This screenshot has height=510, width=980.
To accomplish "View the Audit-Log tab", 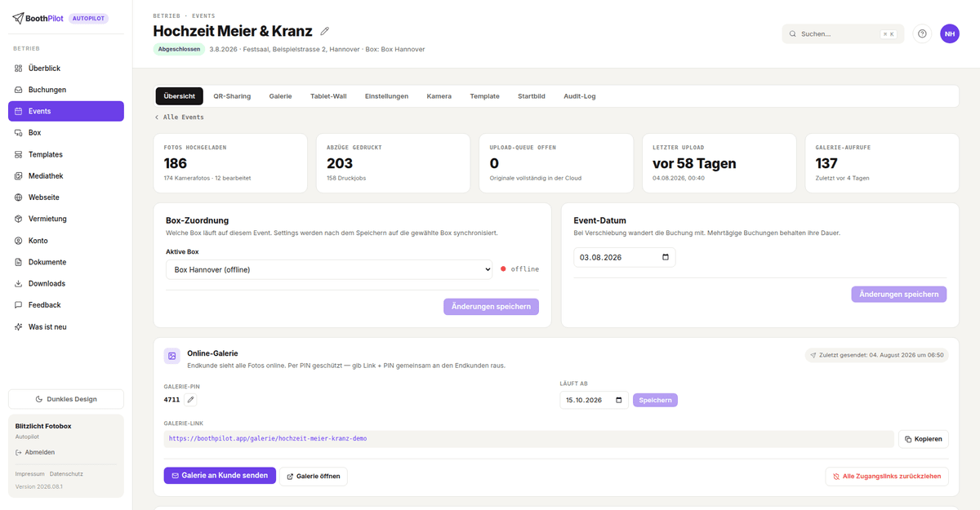I will (579, 96).
